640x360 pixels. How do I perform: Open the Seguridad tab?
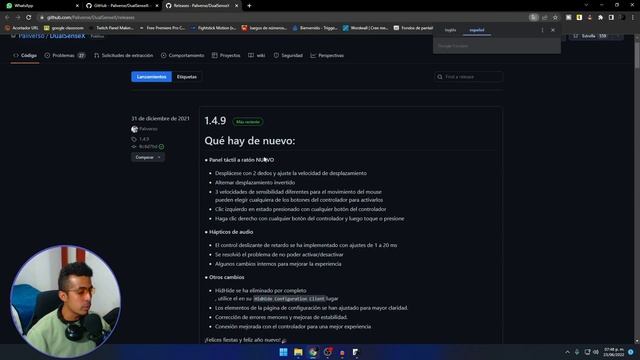(x=288, y=56)
